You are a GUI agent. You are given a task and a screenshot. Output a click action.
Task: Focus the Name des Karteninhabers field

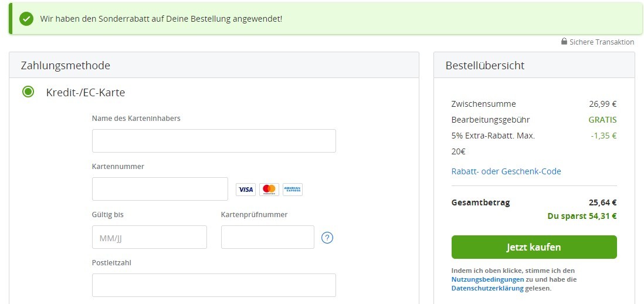tap(214, 141)
